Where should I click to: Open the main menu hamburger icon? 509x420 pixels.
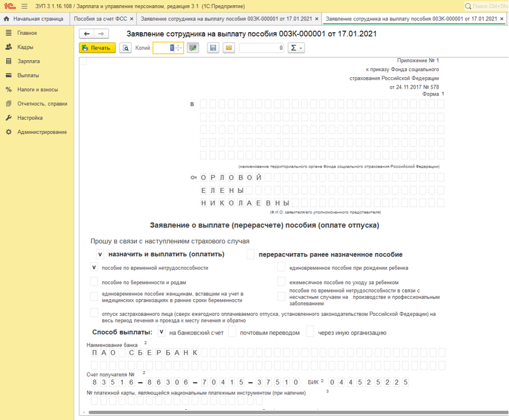click(24, 6)
